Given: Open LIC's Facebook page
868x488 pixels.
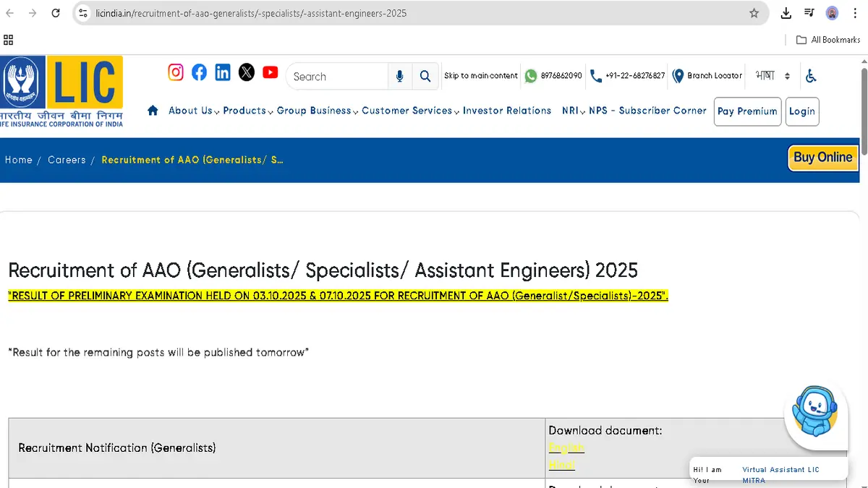Looking at the screenshot, I should 199,72.
